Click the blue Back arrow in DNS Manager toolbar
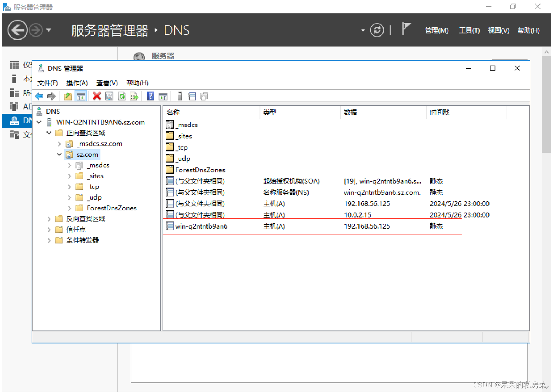Screen dimensions: 552x392 click(x=39, y=96)
